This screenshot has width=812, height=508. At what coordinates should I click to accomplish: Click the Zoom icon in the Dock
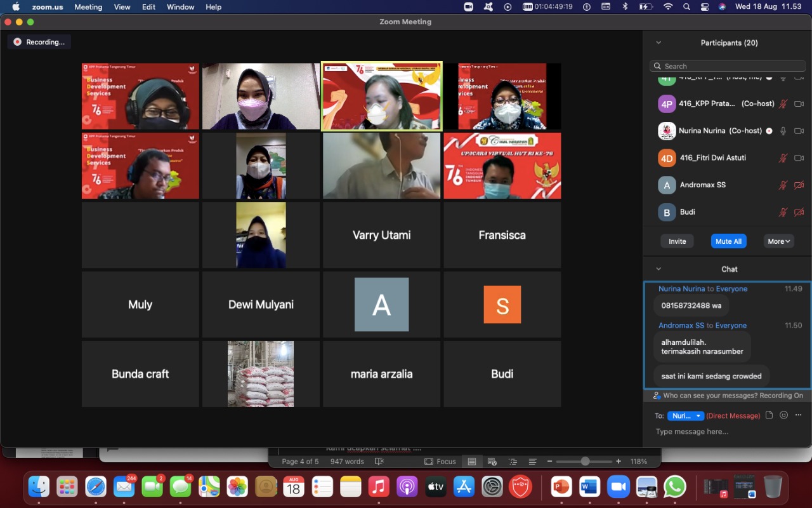pos(618,487)
